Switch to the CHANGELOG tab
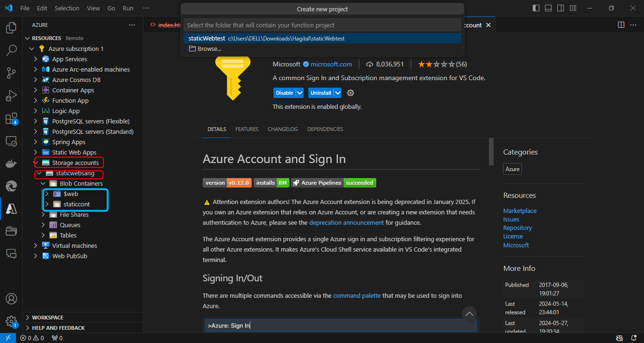This screenshot has width=644, height=343. pyautogui.click(x=282, y=129)
